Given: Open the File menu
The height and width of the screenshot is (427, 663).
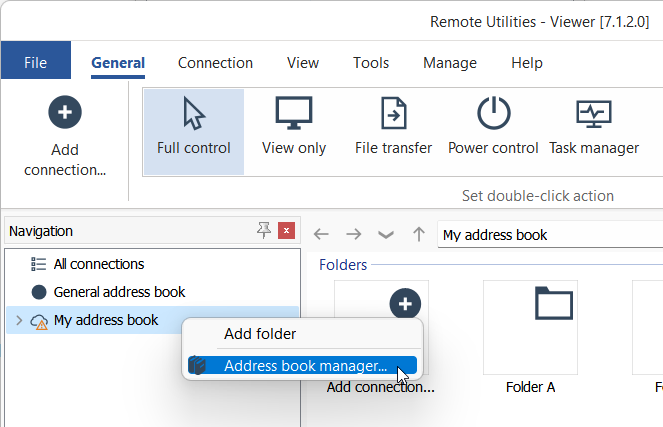Looking at the screenshot, I should (x=36, y=62).
